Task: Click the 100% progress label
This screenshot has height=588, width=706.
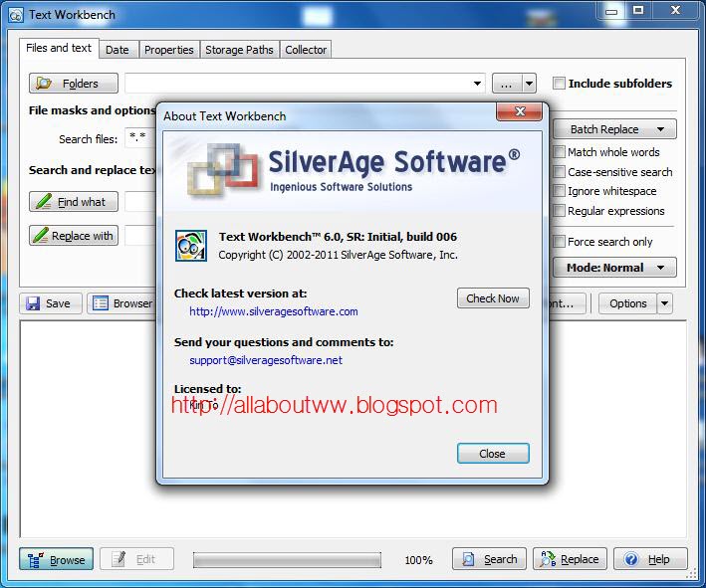Action: point(418,560)
